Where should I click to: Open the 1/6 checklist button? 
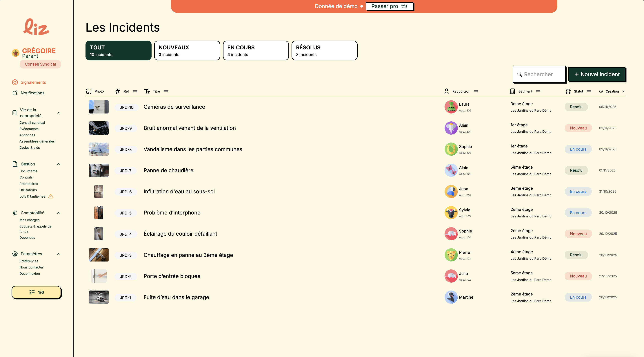[37, 292]
